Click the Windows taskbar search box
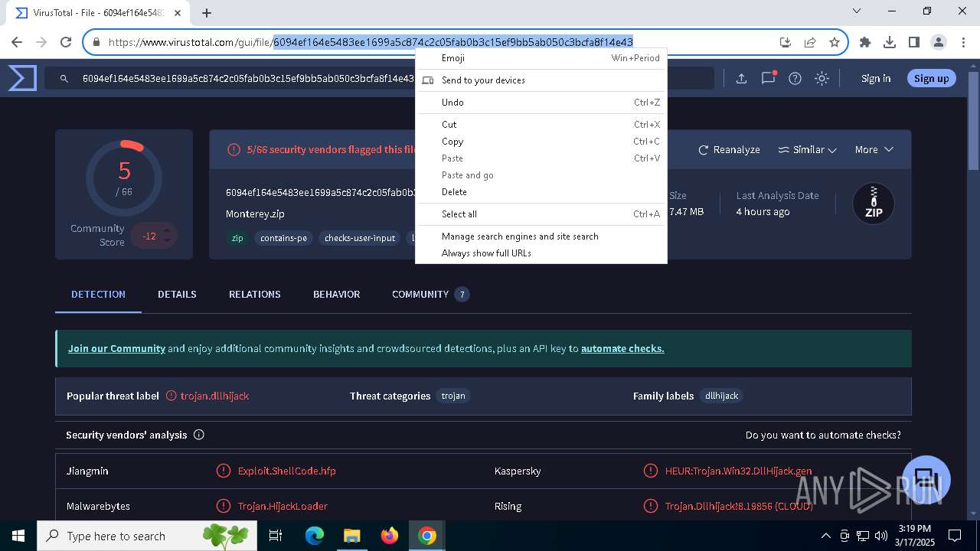980x551 pixels. point(147,536)
